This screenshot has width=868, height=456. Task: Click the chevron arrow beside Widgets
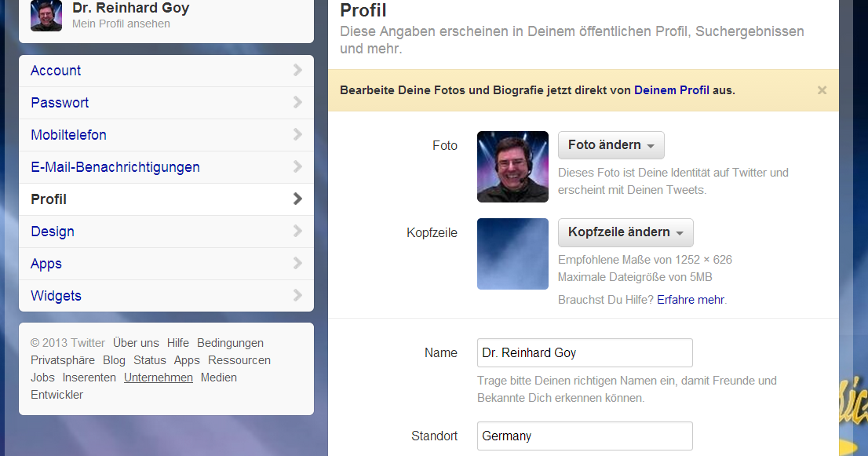[297, 295]
